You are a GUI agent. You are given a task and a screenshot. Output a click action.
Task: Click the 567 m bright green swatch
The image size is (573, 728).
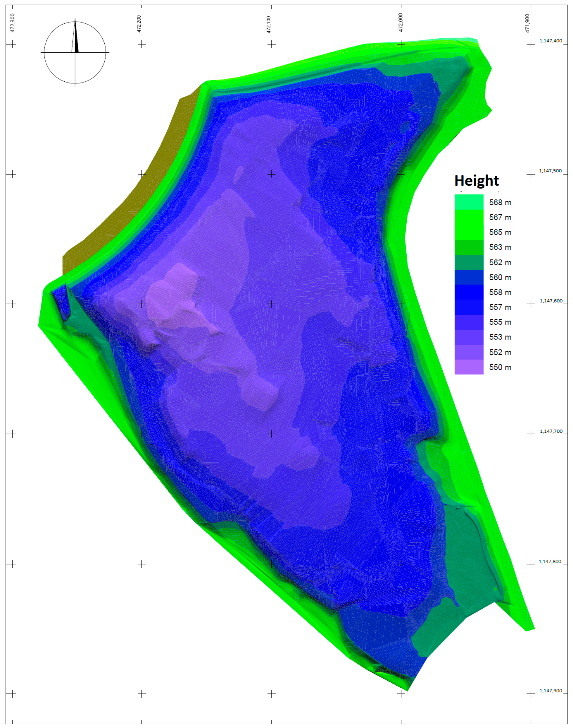(x=469, y=217)
